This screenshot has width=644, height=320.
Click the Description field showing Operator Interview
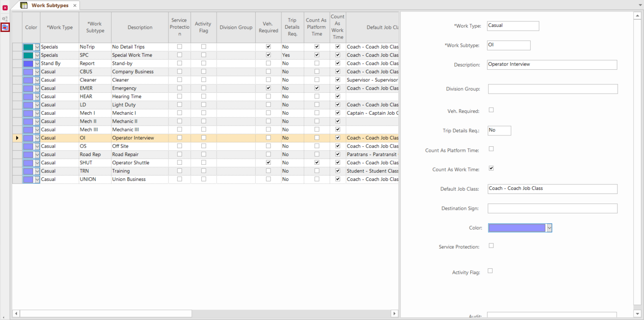tap(552, 64)
